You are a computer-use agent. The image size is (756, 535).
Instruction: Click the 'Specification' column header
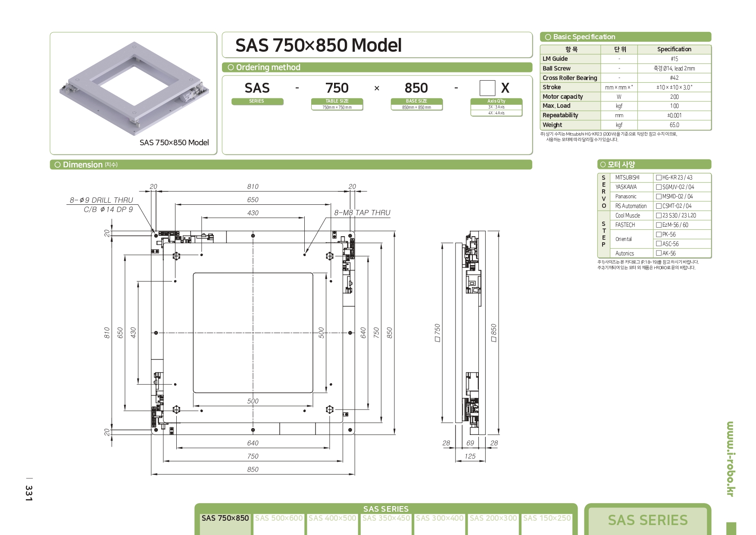coord(674,49)
